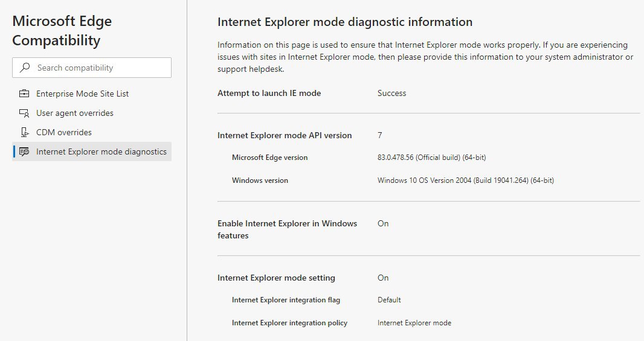
Task: Click the Internet Explorer integration policy label
Action: 289,323
